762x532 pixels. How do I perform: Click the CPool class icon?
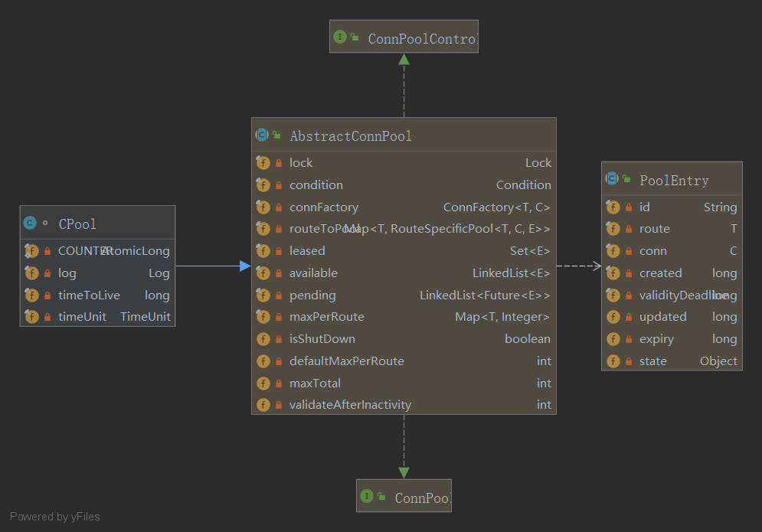[30, 224]
